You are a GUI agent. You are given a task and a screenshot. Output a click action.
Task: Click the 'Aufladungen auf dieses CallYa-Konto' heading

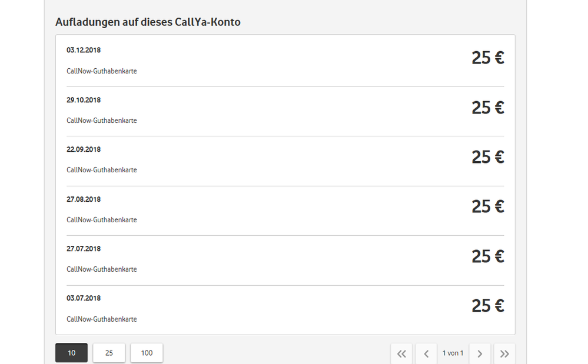click(x=148, y=22)
